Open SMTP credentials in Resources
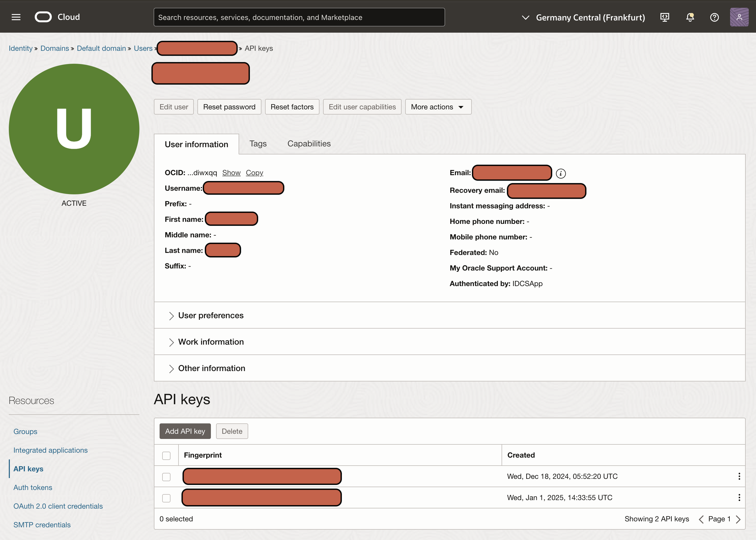Screen dimensions: 756x540 tap(42, 525)
